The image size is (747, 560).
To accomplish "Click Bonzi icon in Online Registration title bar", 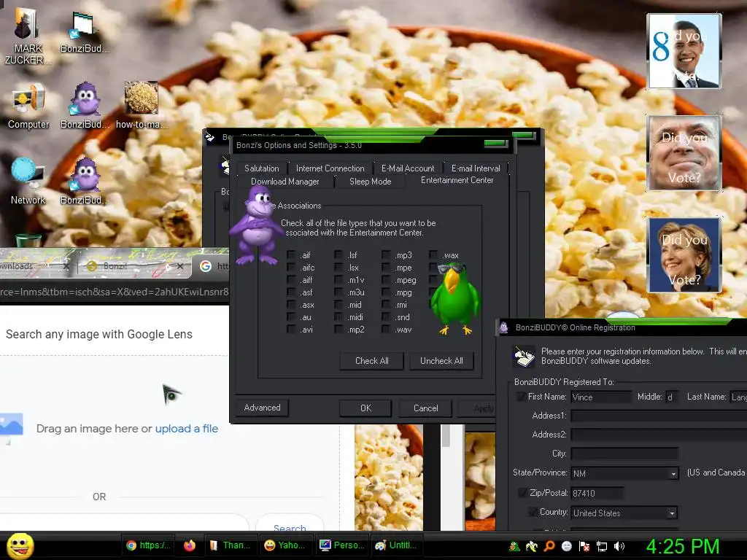I will [x=503, y=327].
